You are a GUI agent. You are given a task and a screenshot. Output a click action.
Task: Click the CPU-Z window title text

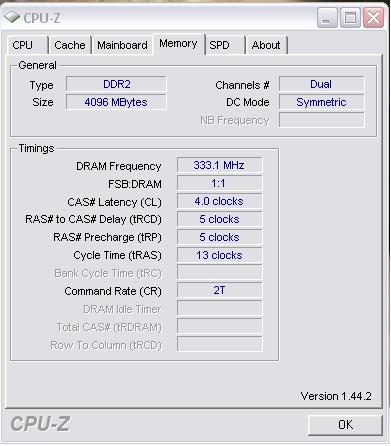42,18
